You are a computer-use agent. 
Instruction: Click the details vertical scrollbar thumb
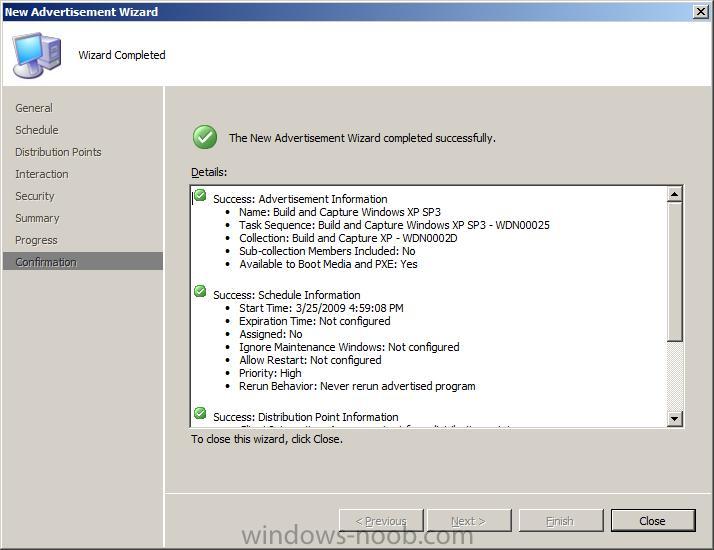click(x=674, y=271)
